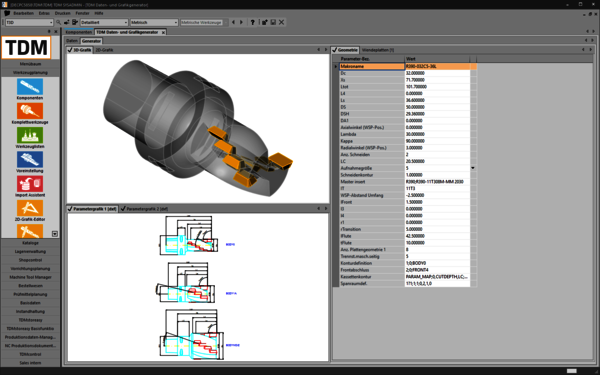Open the Lagerverwaltung navigation section

tap(31, 251)
